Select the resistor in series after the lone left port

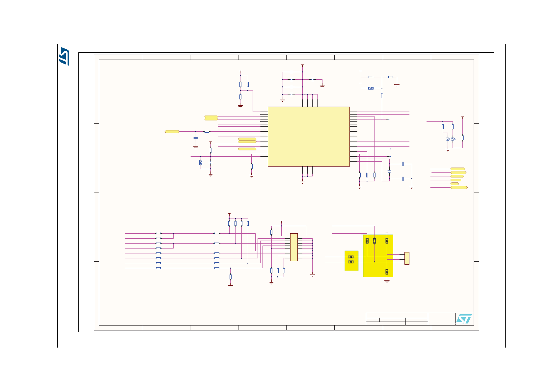point(207,132)
